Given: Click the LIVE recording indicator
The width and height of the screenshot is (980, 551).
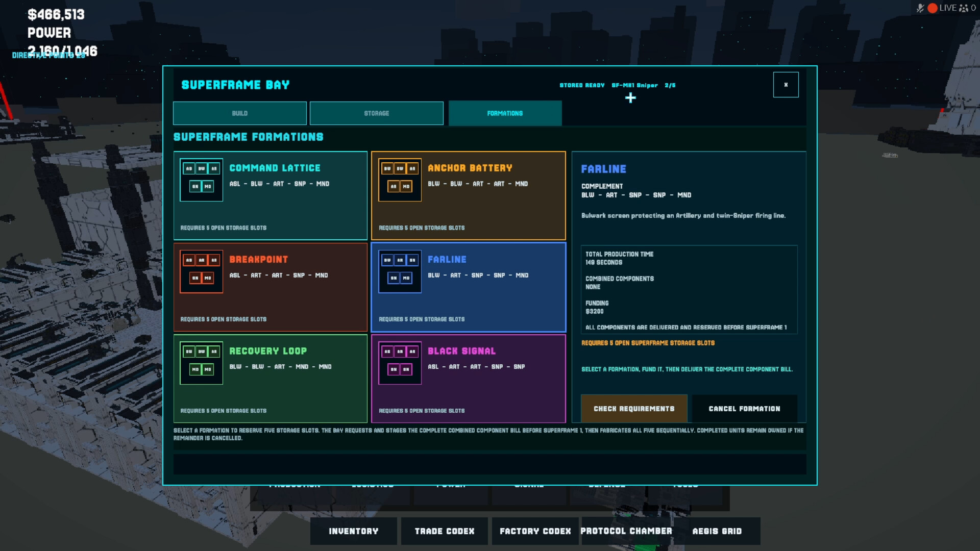Looking at the screenshot, I should click(942, 8).
